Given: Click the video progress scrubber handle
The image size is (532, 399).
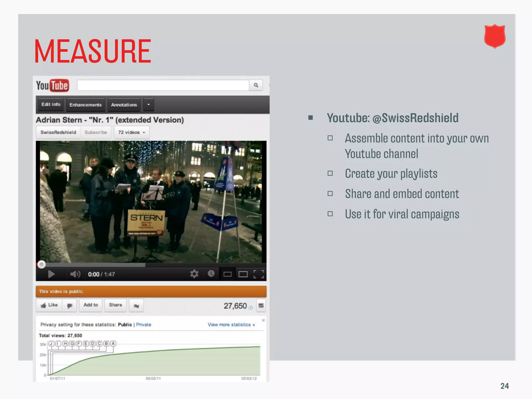Looking at the screenshot, I should [41, 265].
